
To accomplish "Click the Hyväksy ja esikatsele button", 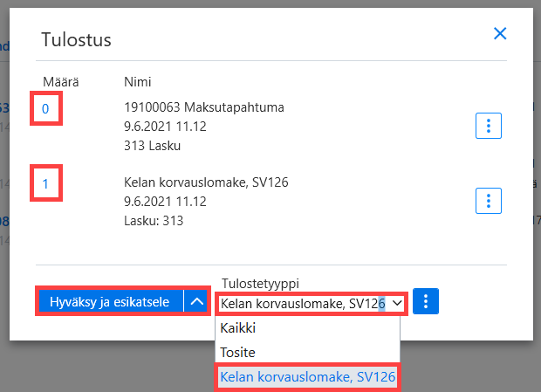I will 111,301.
